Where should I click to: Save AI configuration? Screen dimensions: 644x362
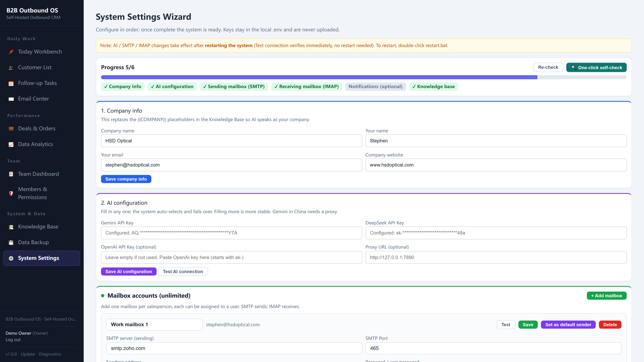[129, 272]
